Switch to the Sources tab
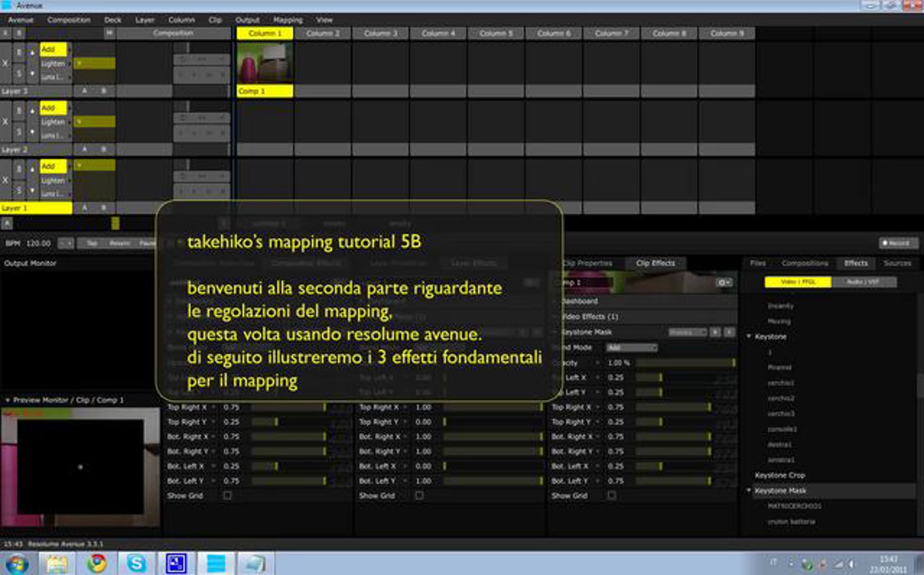This screenshot has height=575, width=924. pos(897,263)
